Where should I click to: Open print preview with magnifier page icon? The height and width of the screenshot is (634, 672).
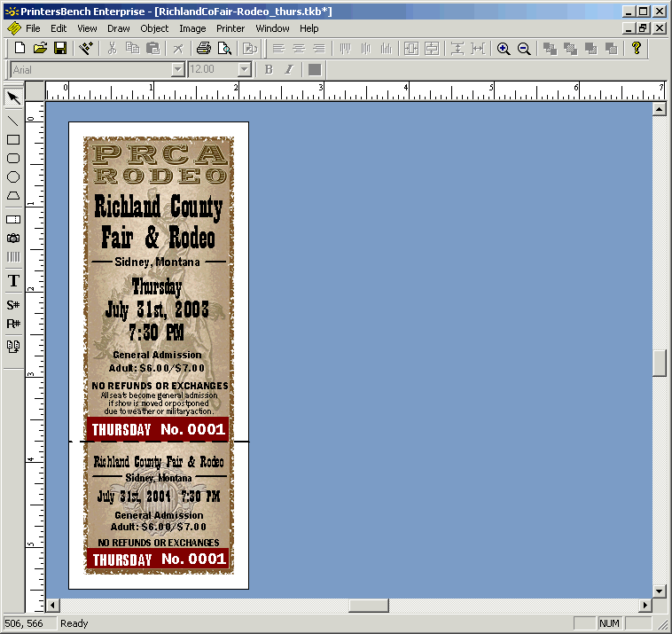224,49
